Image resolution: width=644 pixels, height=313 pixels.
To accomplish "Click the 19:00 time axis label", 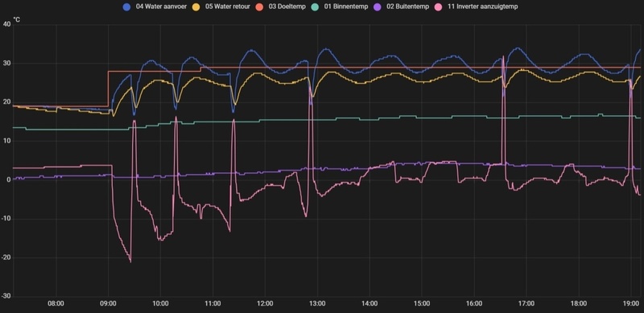I will click(631, 304).
